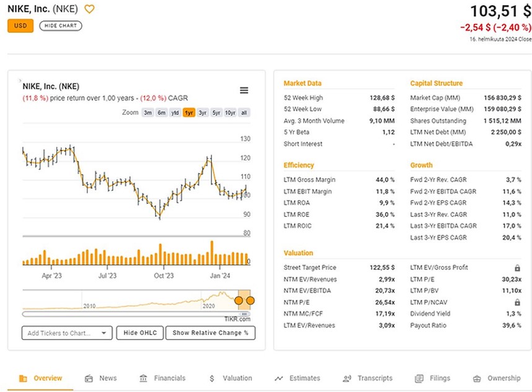Click the Last 3-Yr EPS CAGR value 20,4 %
This screenshot has height=392, width=532.
pyautogui.click(x=512, y=238)
